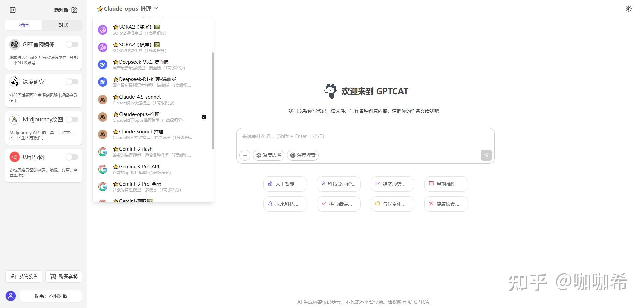The image size is (644, 308).
Task: Focus the chat message input field
Action: tap(366, 137)
